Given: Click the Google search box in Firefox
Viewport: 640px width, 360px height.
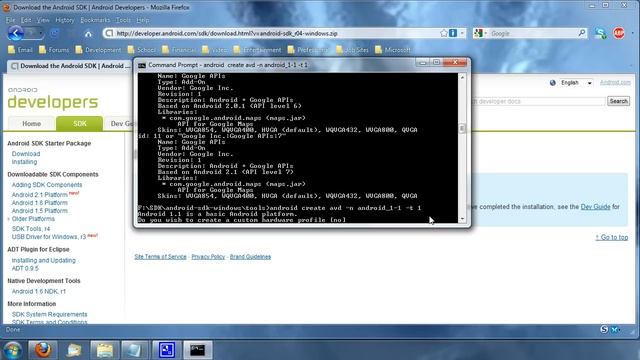Looking at the screenshot, I should click(x=533, y=33).
